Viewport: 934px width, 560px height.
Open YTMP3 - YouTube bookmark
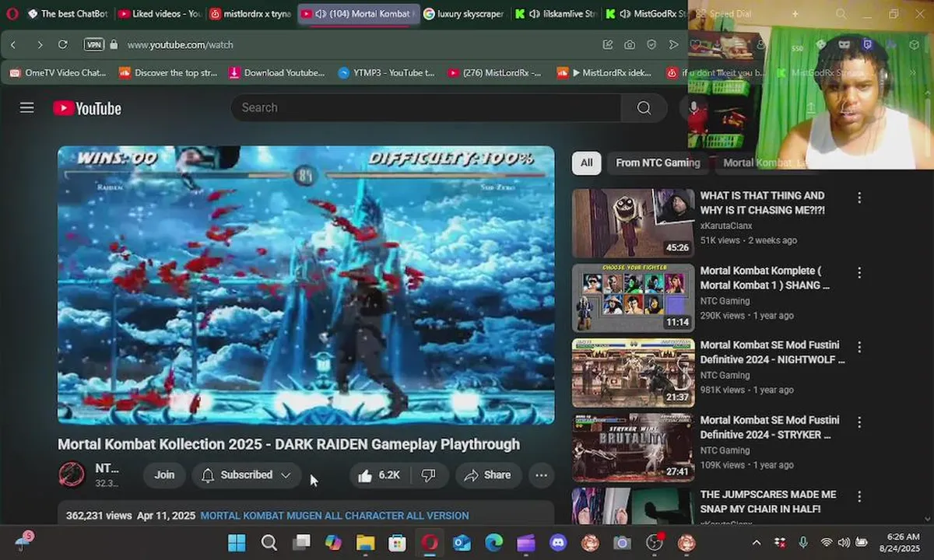click(387, 73)
